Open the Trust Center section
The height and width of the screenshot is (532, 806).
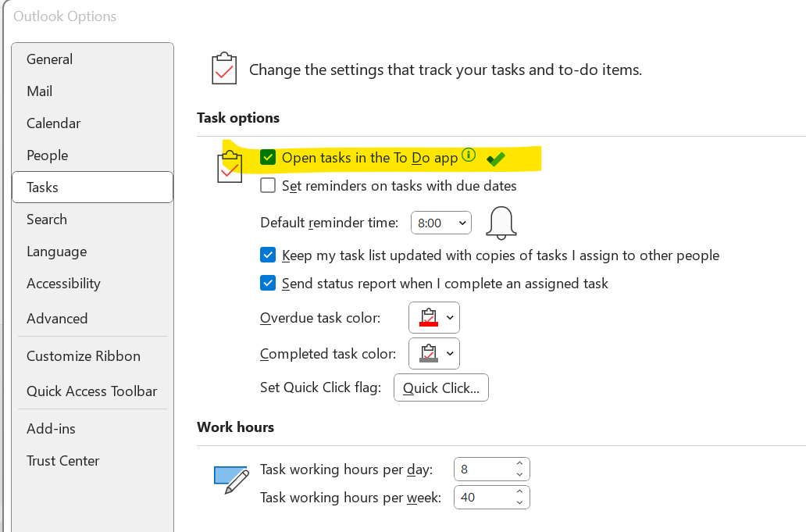tap(63, 461)
